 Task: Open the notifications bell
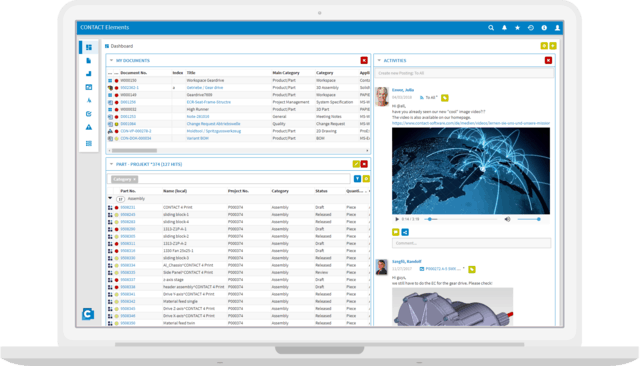(504, 28)
